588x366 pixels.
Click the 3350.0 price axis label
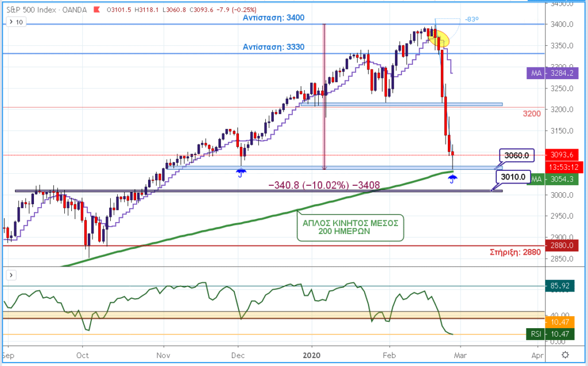pyautogui.click(x=562, y=46)
